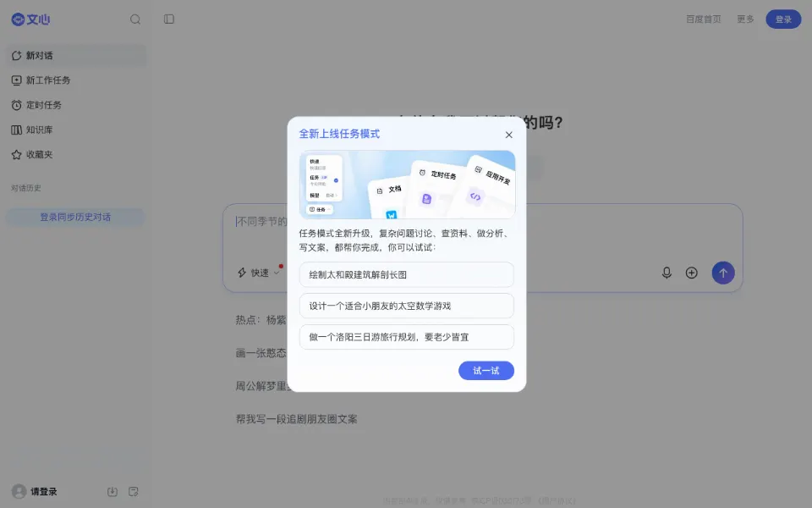This screenshot has height=508, width=812.
Task: Click the 文心 logo
Action: pyautogui.click(x=30, y=19)
